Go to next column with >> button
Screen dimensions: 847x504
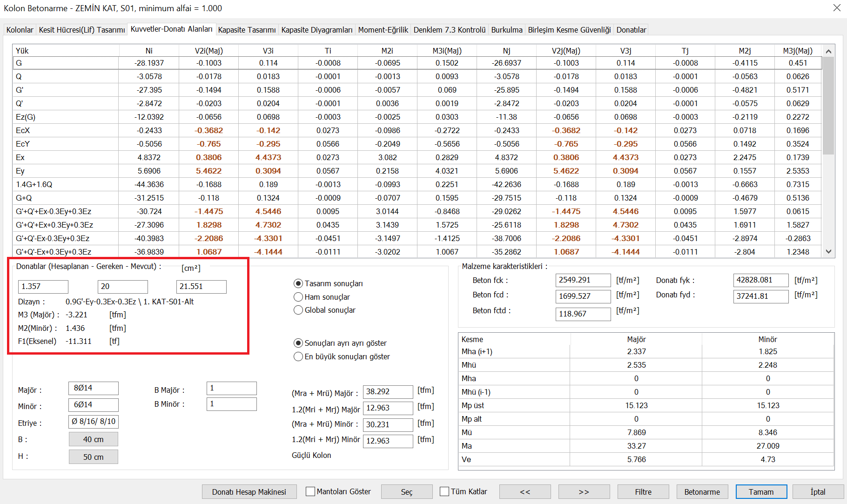[584, 492]
